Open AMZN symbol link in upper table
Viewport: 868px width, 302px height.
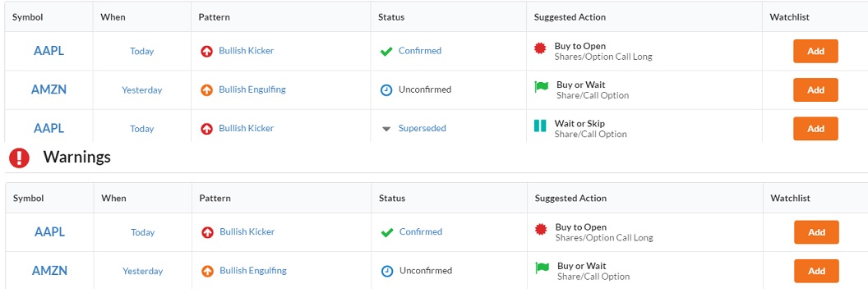(48, 89)
